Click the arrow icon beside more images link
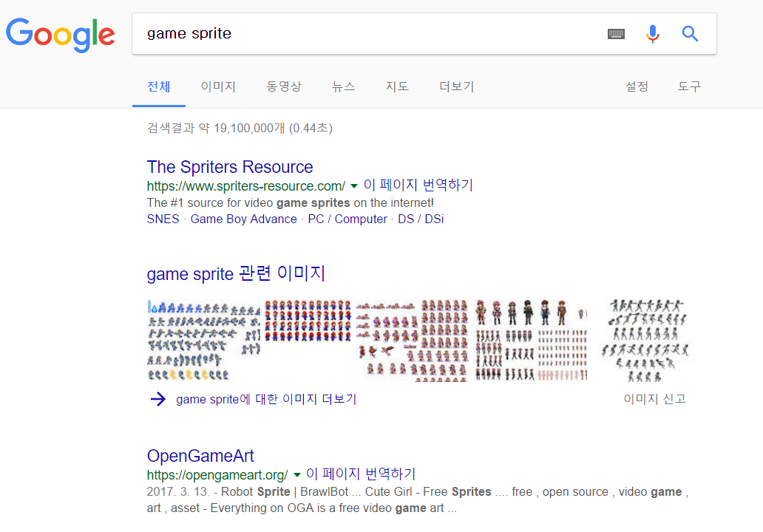The width and height of the screenshot is (763, 532). click(157, 399)
